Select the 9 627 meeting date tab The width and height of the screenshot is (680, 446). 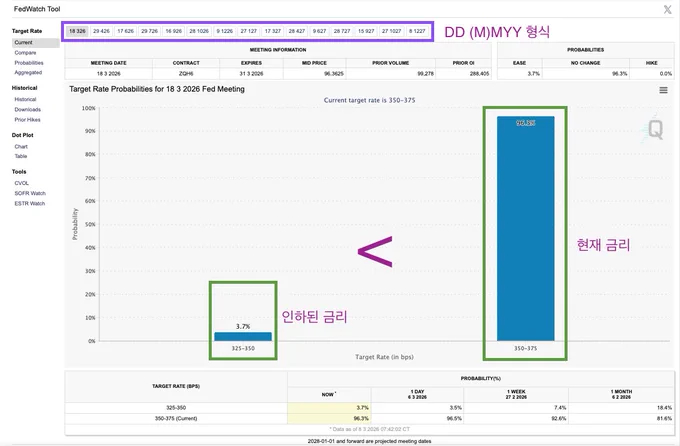320,31
